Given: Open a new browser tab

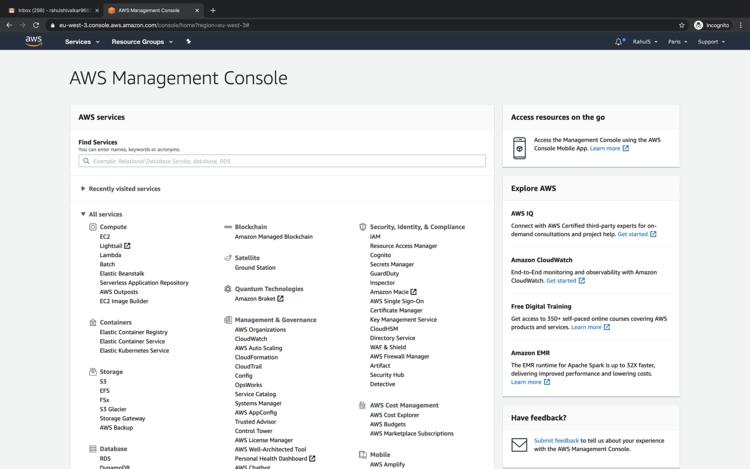Looking at the screenshot, I should (213, 10).
